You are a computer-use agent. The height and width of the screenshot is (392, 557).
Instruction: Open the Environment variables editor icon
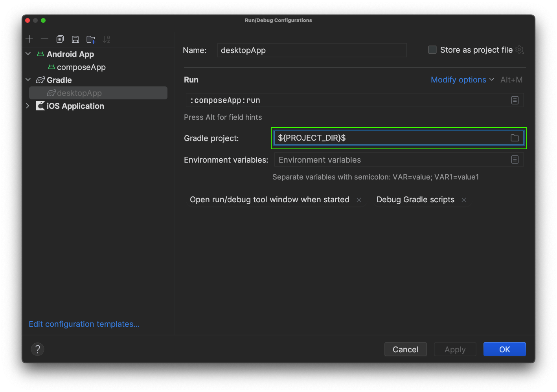click(515, 159)
